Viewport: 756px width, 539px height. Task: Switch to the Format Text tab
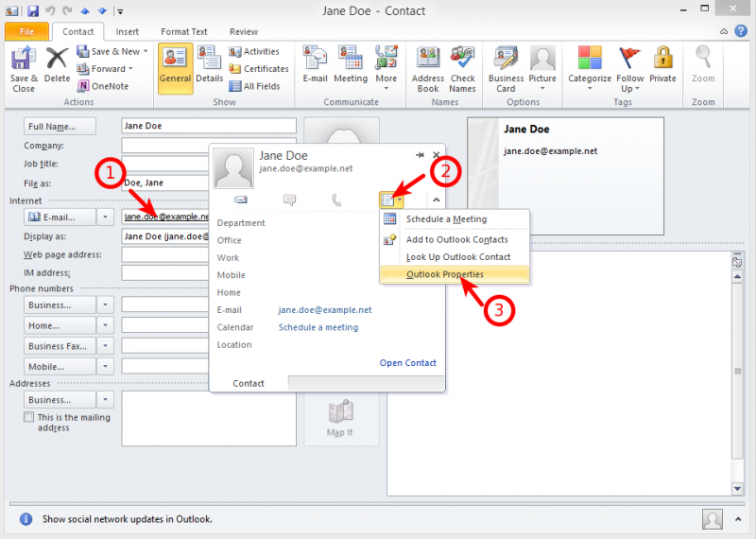183,32
